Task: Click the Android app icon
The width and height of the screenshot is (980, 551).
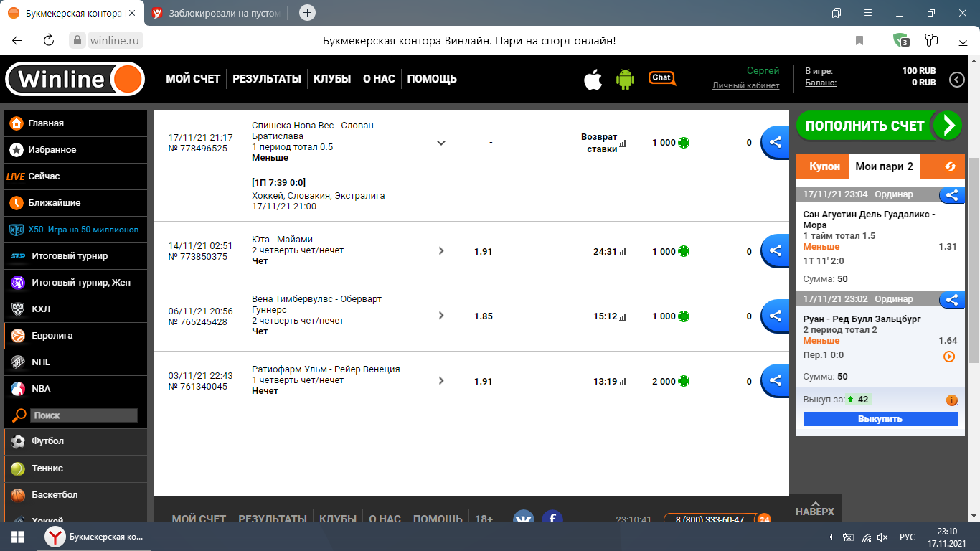Action: [x=626, y=80]
